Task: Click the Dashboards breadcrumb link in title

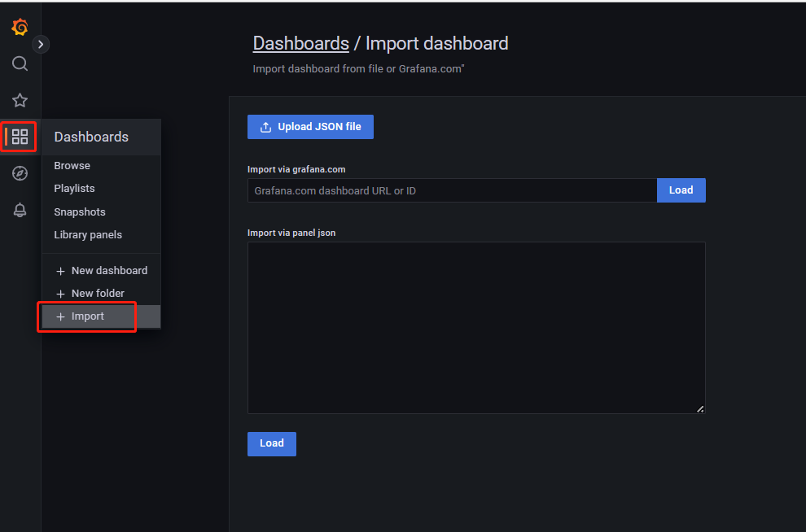Action: [x=300, y=44]
